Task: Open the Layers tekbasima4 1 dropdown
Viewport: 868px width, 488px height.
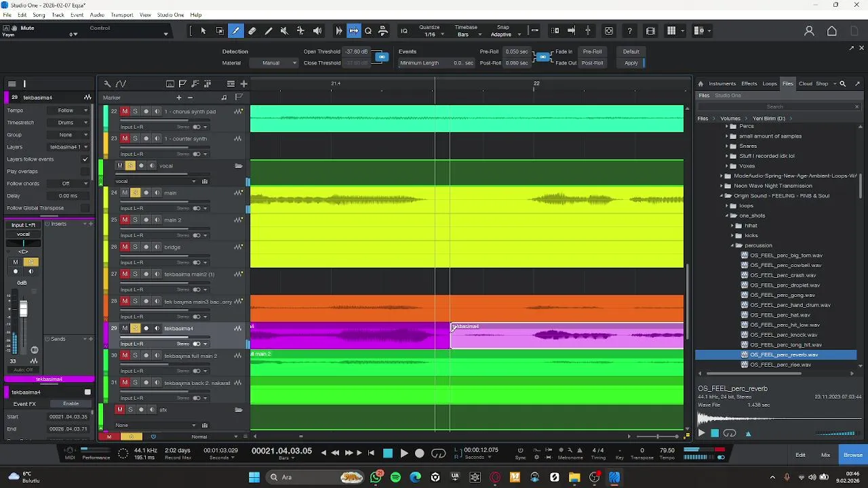Action: pyautogui.click(x=68, y=147)
